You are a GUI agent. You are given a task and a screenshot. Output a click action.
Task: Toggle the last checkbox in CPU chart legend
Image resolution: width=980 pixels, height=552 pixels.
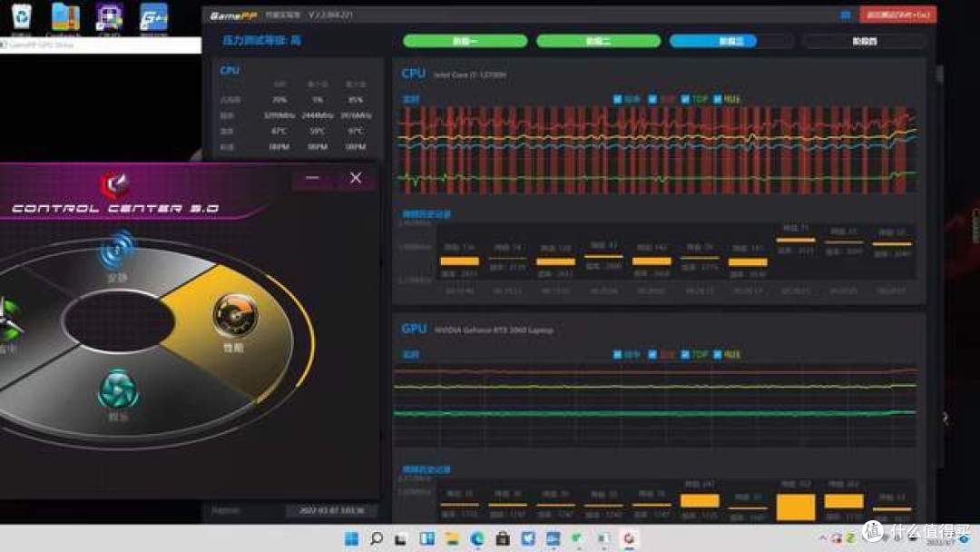[x=719, y=99]
